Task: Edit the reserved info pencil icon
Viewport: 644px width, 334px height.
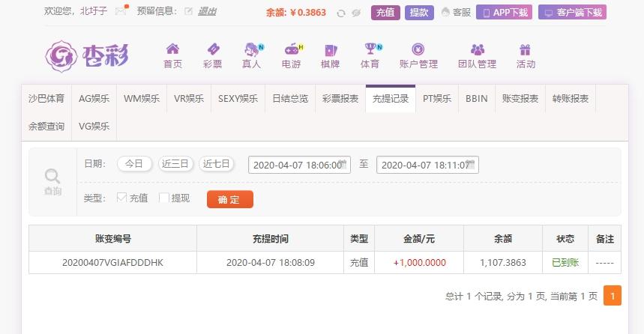Action: pyautogui.click(x=188, y=11)
